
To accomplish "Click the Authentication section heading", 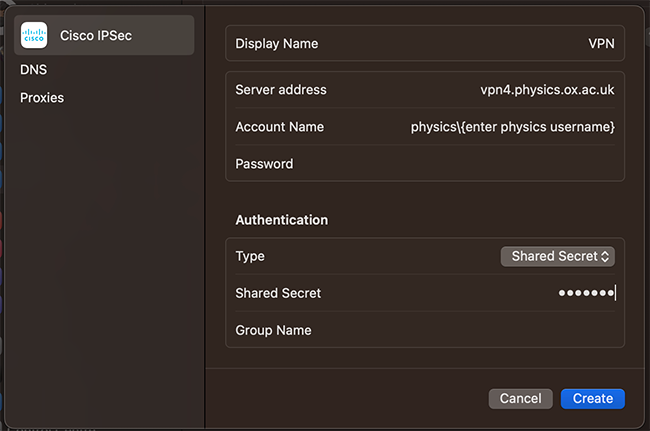I will [x=281, y=220].
